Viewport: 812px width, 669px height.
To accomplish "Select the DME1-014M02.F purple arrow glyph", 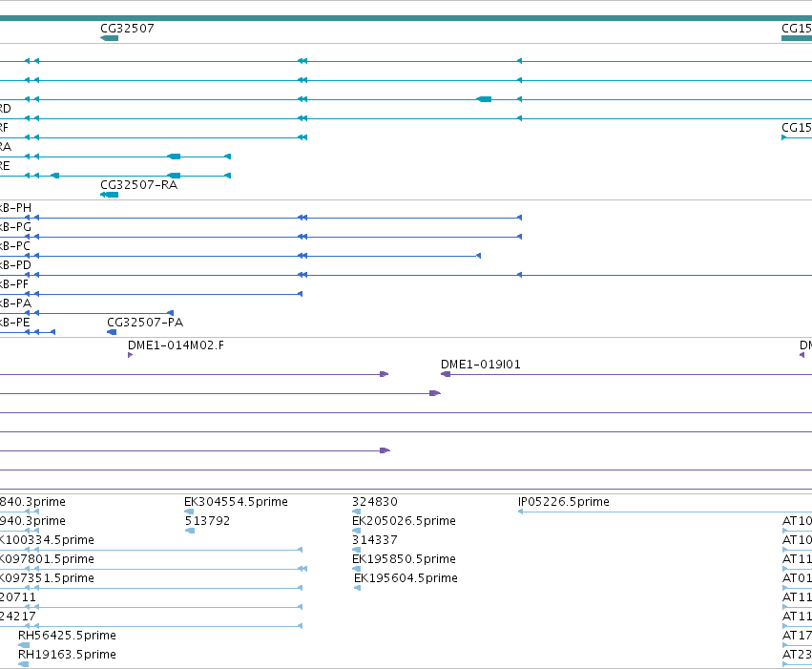I will pyautogui.click(x=130, y=355).
